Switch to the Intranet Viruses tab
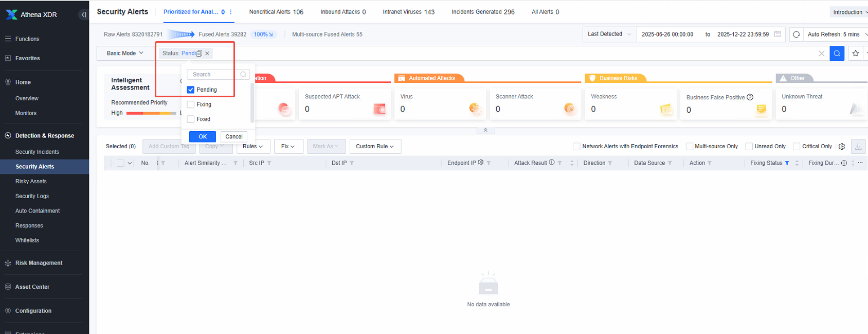This screenshot has height=334, width=868. coord(409,12)
